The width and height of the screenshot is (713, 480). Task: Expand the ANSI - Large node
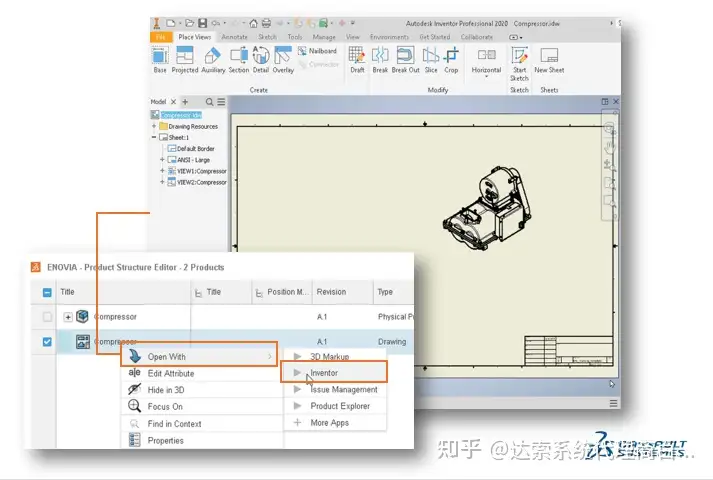click(x=162, y=160)
